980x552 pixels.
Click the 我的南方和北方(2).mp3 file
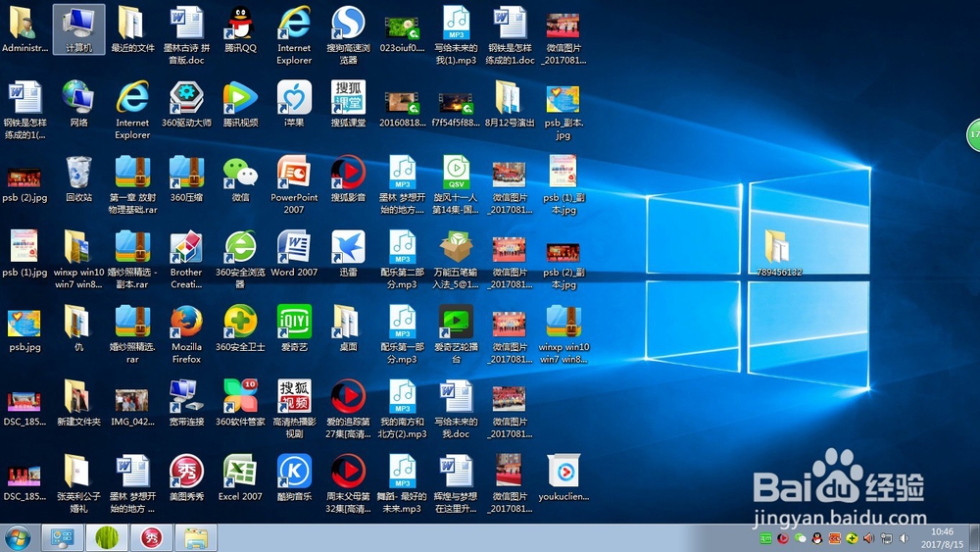402,409
